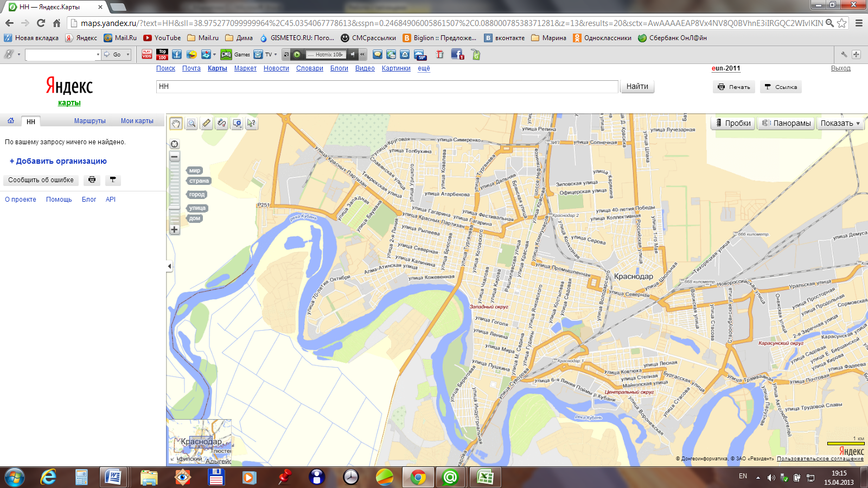
Task: Click the gift box toolbar icon
Action: (x=439, y=54)
